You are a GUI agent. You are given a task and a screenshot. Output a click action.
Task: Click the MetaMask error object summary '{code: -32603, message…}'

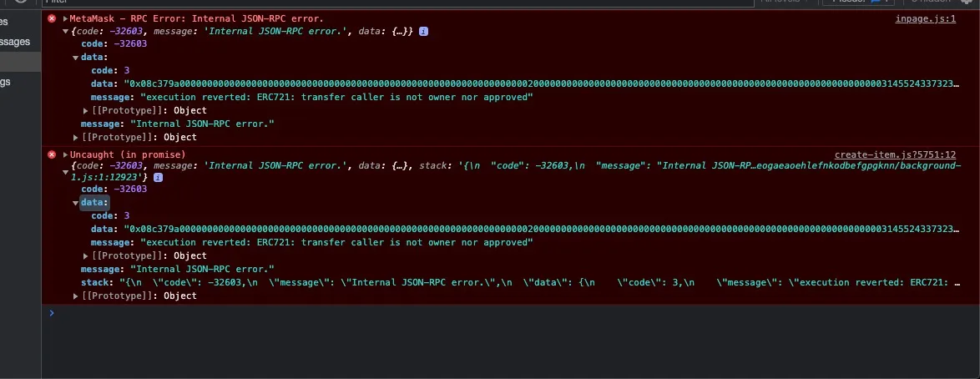coord(242,31)
